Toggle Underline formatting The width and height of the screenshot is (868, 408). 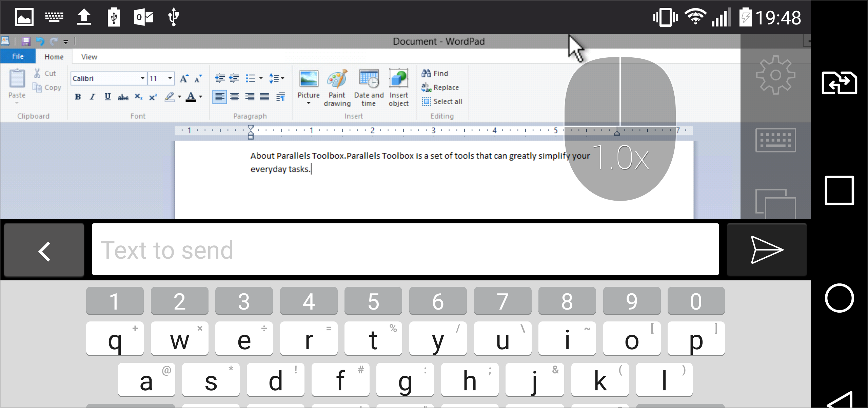[107, 97]
